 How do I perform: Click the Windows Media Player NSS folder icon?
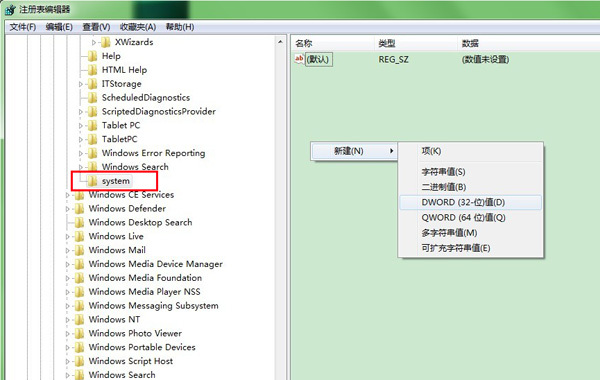click(x=79, y=292)
